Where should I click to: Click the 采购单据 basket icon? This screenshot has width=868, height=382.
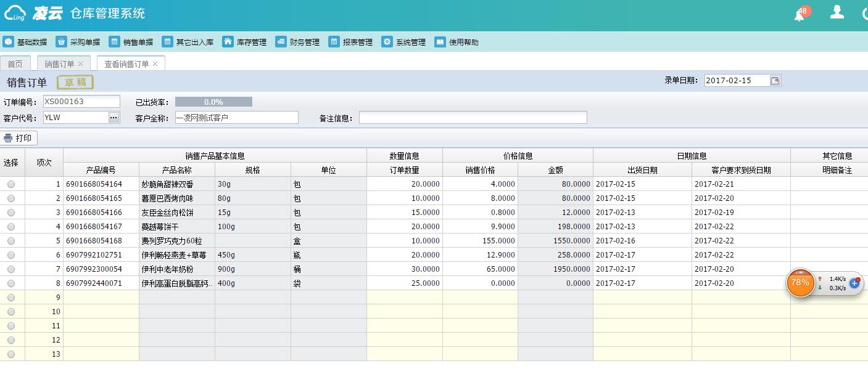coord(61,42)
